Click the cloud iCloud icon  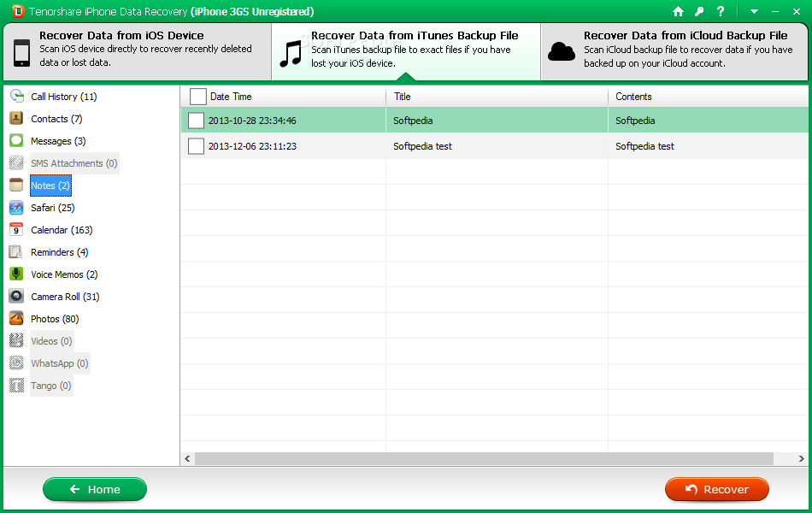(562, 52)
